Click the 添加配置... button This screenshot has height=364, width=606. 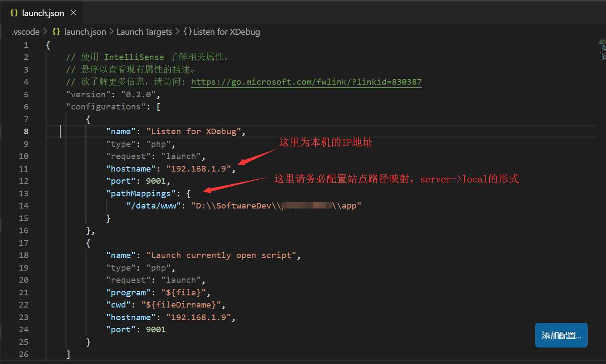561,335
